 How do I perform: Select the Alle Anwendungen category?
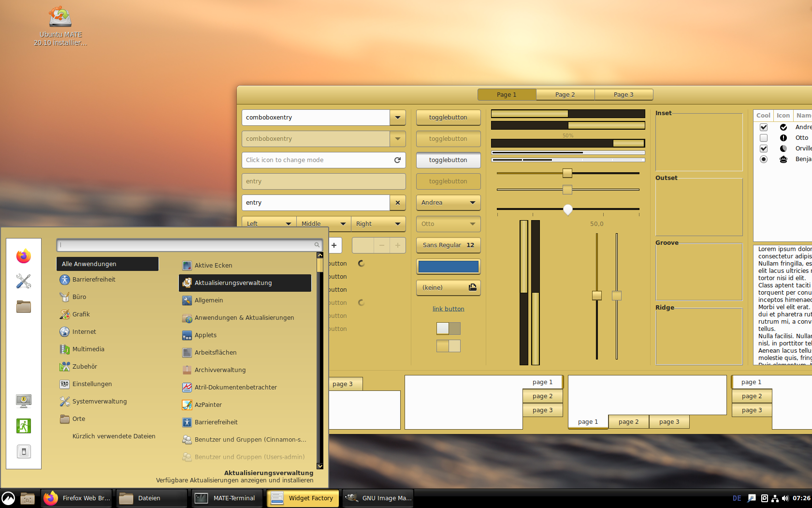click(x=107, y=264)
